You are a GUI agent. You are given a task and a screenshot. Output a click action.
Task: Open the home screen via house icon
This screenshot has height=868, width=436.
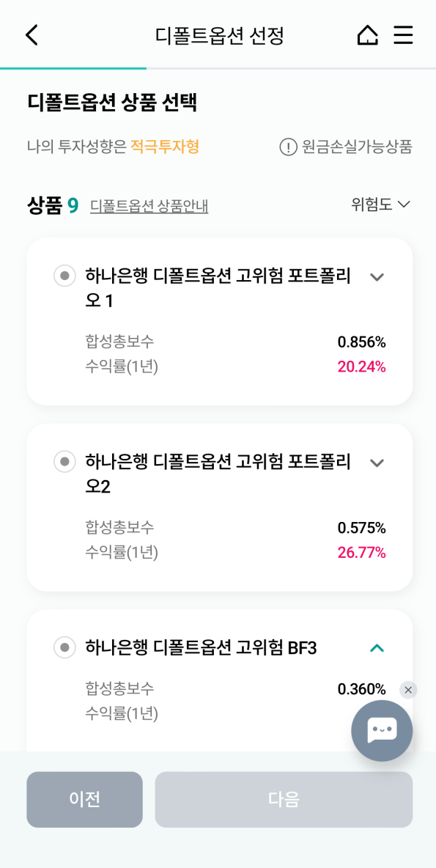pyautogui.click(x=367, y=34)
